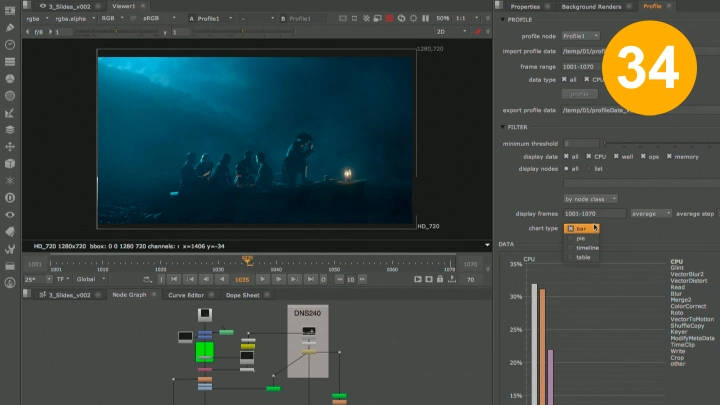Uncheck display data 'all' checkbox

566,157
